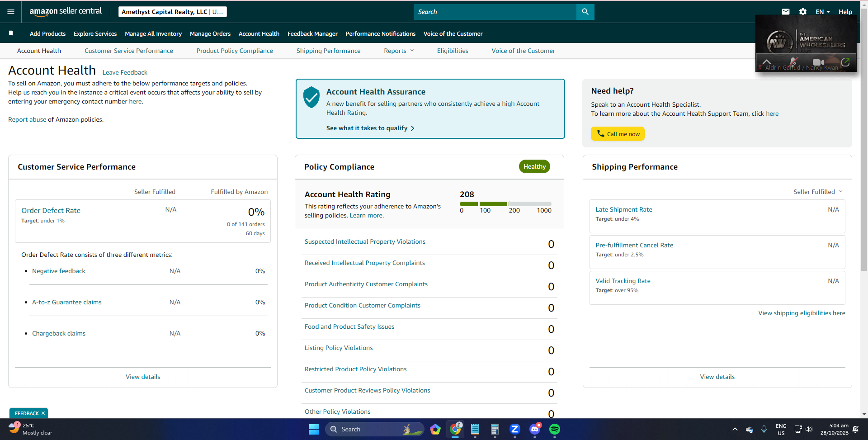Viewport: 868px width, 440px height.
Task: Open Performance Notifications menu item
Action: (380, 33)
